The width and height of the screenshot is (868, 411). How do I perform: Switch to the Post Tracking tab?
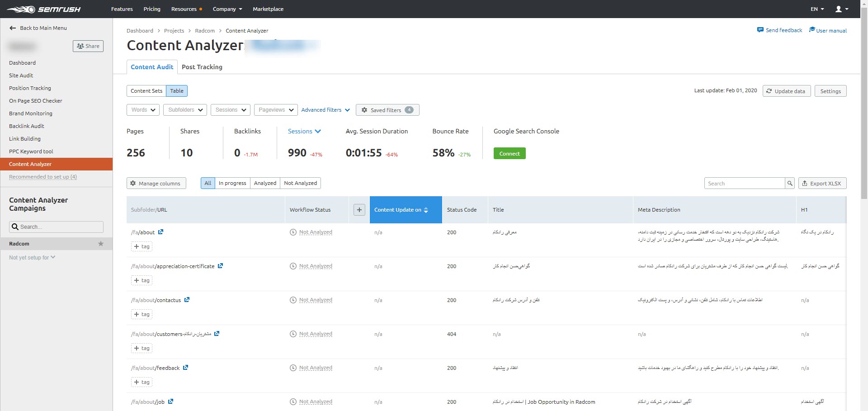(x=202, y=67)
